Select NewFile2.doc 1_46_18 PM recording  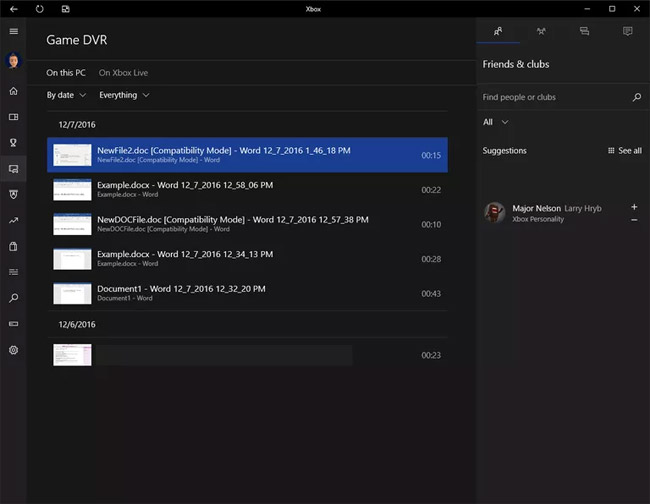pos(247,155)
